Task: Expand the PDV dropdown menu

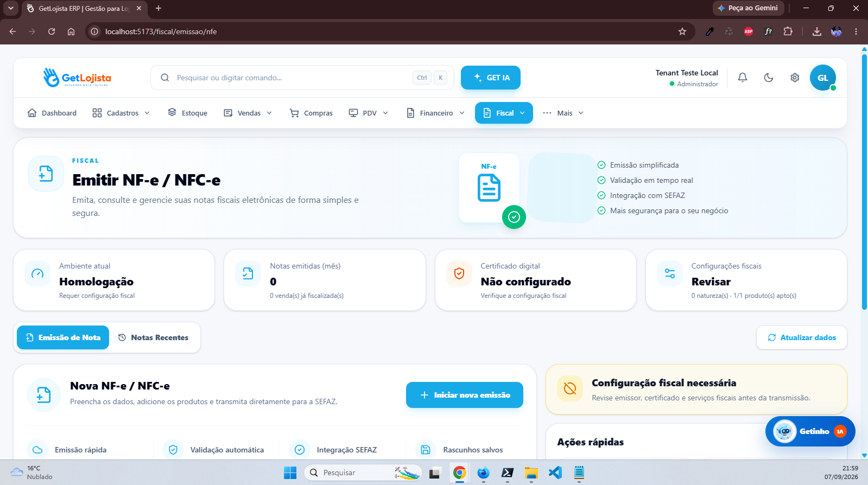Action: coord(369,113)
